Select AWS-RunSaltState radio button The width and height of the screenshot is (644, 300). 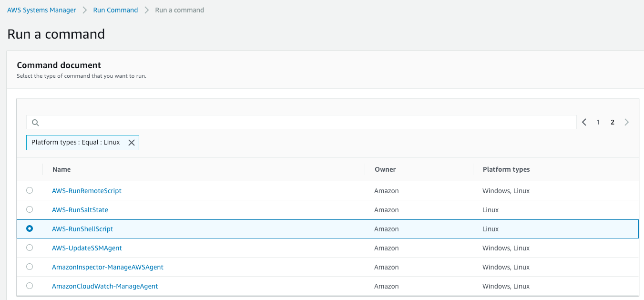[30, 209]
